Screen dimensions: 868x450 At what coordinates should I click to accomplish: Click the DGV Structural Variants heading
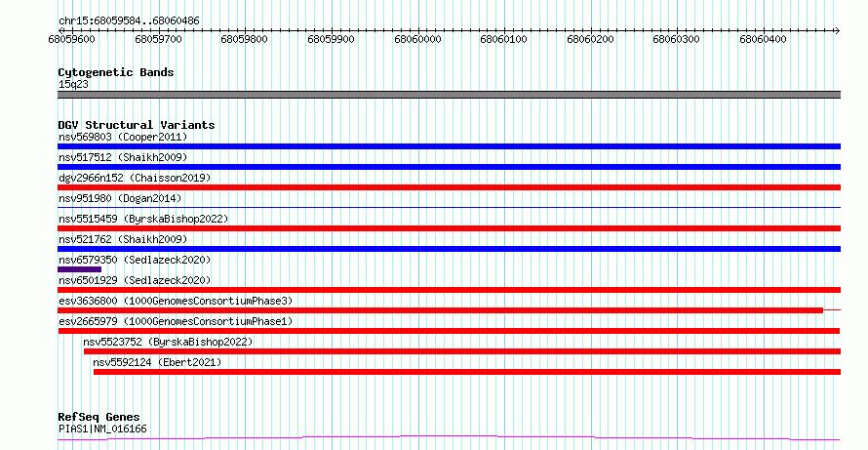point(137,125)
